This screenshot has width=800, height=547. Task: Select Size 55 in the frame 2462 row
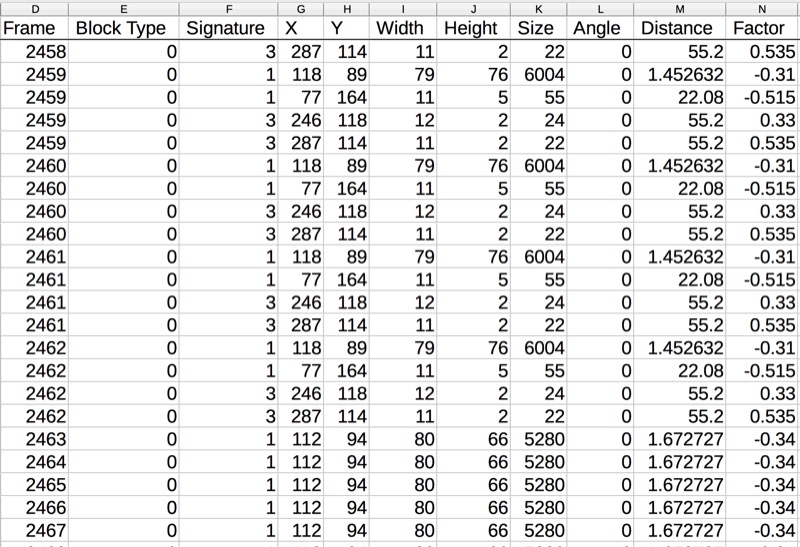pos(538,371)
